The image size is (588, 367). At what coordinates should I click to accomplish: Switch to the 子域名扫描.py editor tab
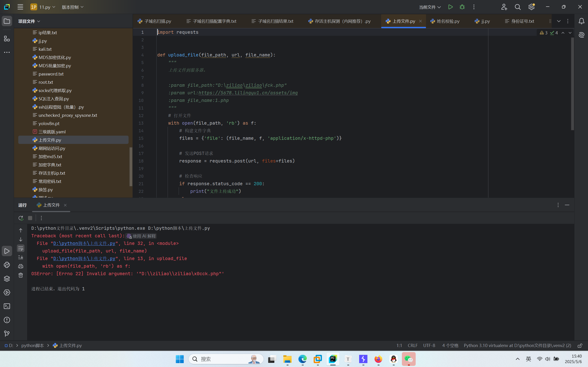point(157,21)
